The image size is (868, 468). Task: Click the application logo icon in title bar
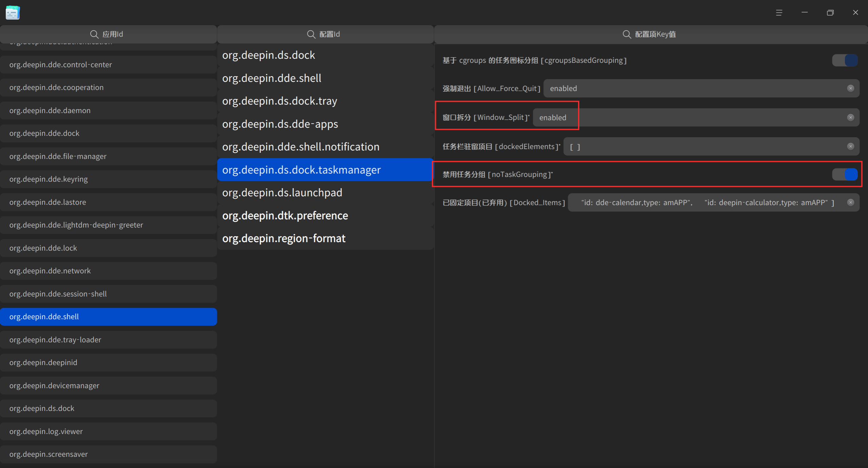point(13,13)
